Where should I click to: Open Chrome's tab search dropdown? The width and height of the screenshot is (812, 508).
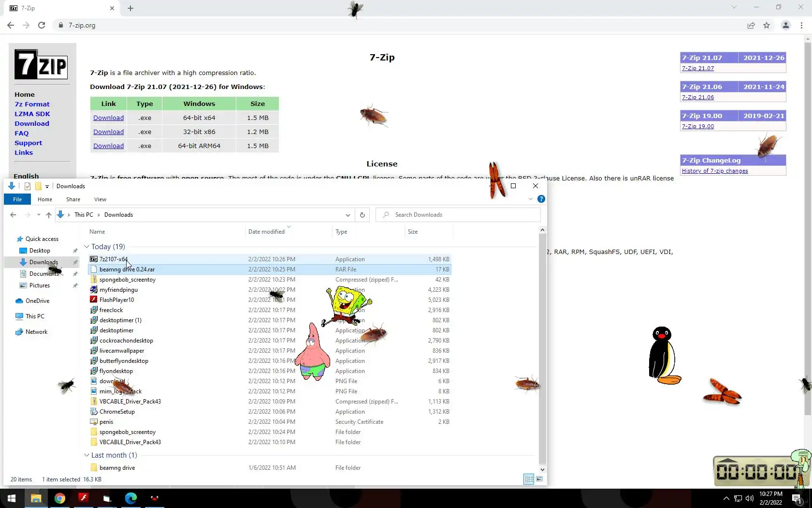pos(734,7)
